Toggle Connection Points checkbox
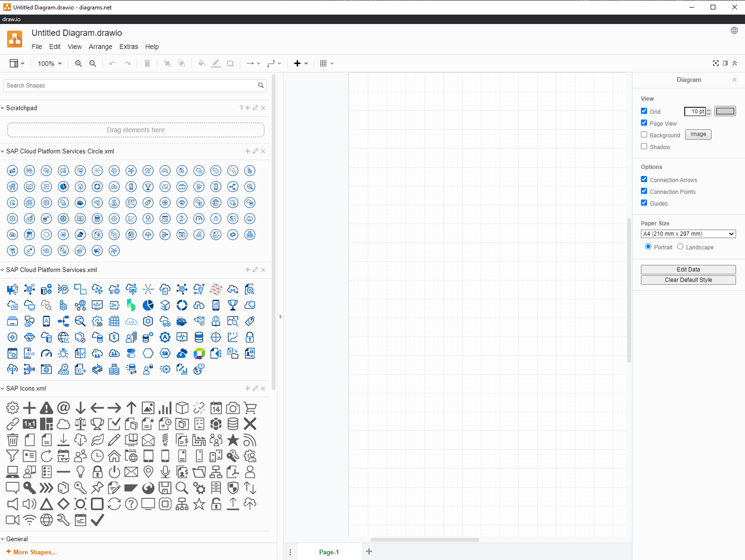Viewport: 745px width, 560px height. [644, 191]
